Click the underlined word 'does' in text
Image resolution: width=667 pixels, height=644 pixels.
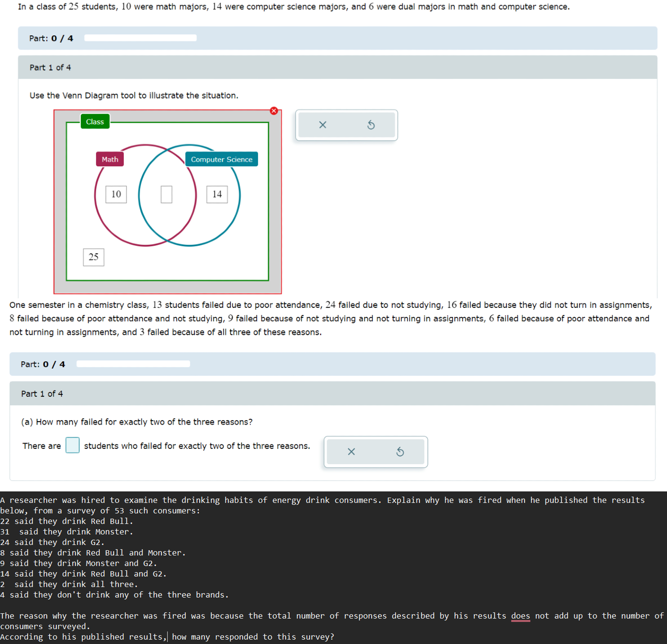(521, 616)
